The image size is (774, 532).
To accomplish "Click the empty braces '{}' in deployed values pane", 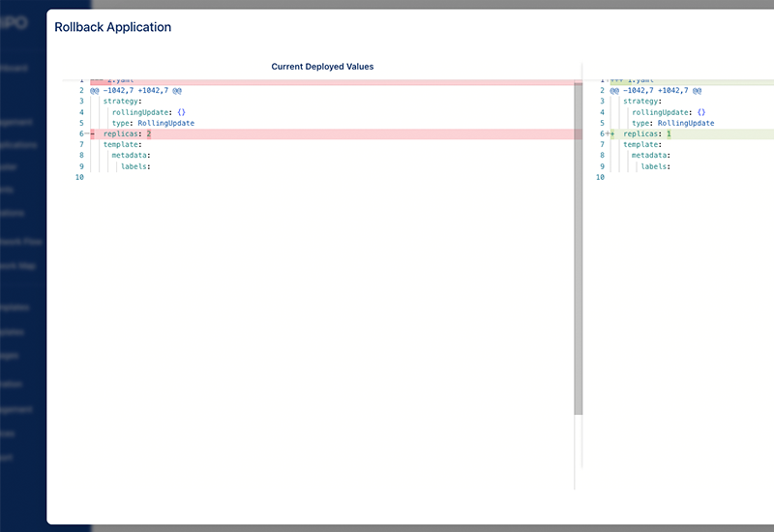I will click(181, 112).
